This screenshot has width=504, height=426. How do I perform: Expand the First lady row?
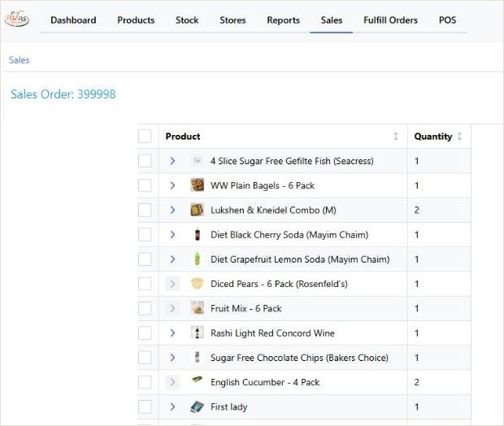click(x=172, y=406)
